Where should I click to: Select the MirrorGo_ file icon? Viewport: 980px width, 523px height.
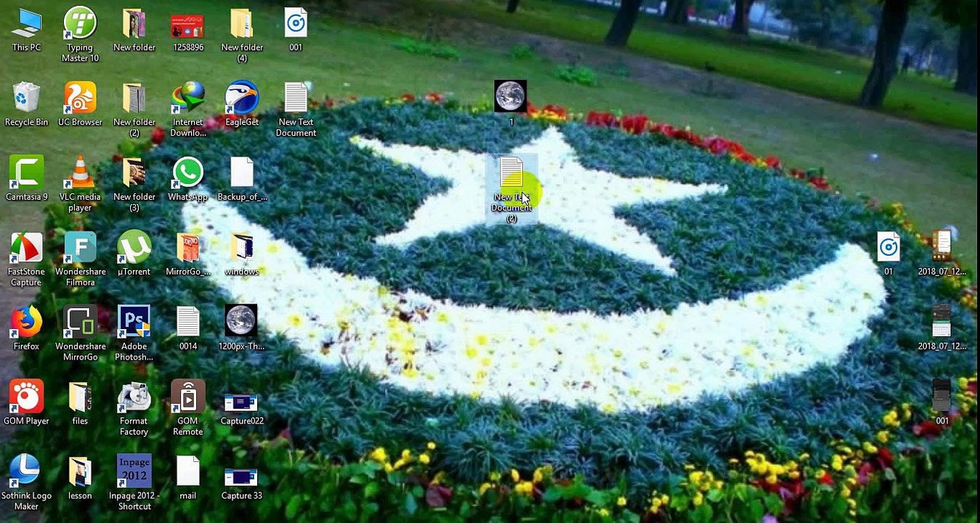188,254
